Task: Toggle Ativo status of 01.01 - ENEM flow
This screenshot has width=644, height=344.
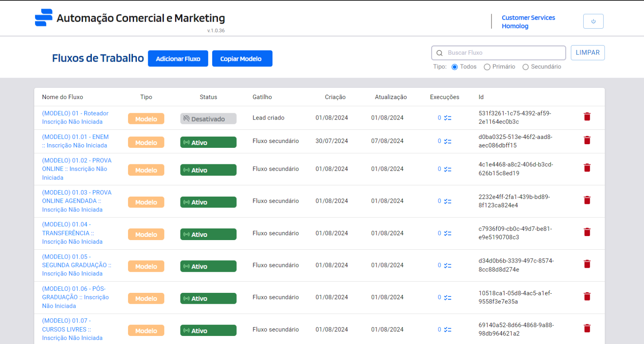Action: [208, 142]
